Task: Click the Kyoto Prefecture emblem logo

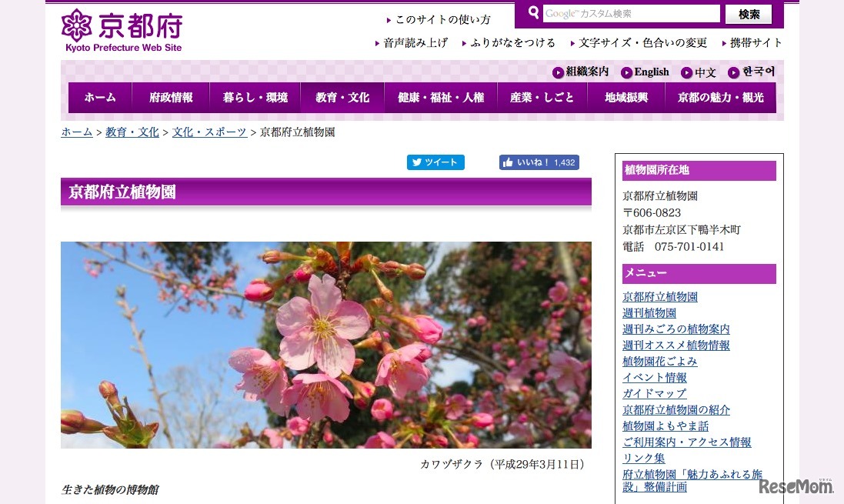Action: coord(76,25)
